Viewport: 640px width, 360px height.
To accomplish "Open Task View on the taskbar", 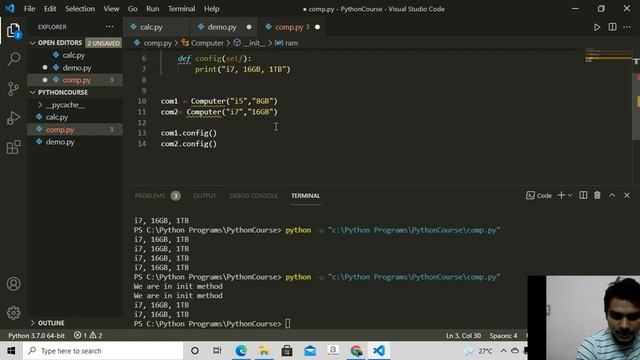I will coord(217,351).
